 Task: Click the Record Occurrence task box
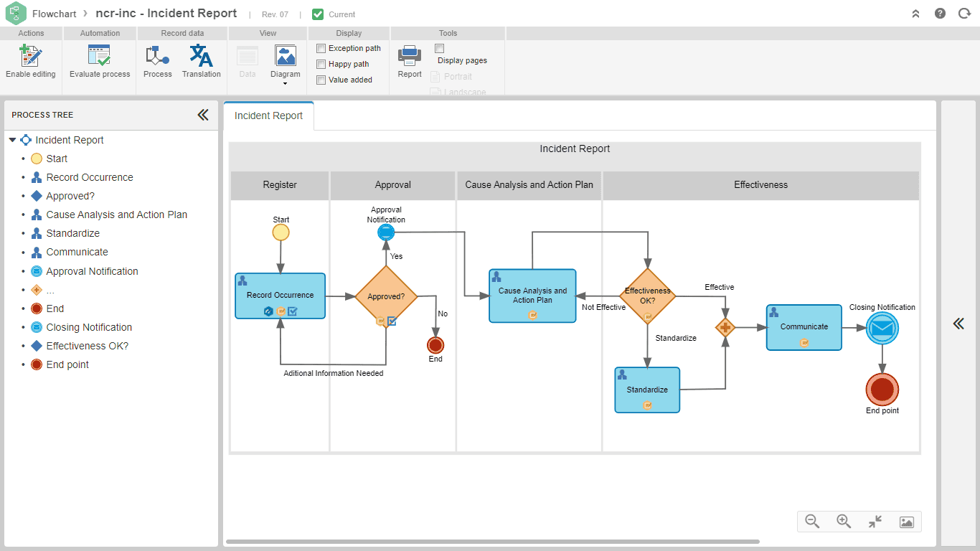[281, 296]
